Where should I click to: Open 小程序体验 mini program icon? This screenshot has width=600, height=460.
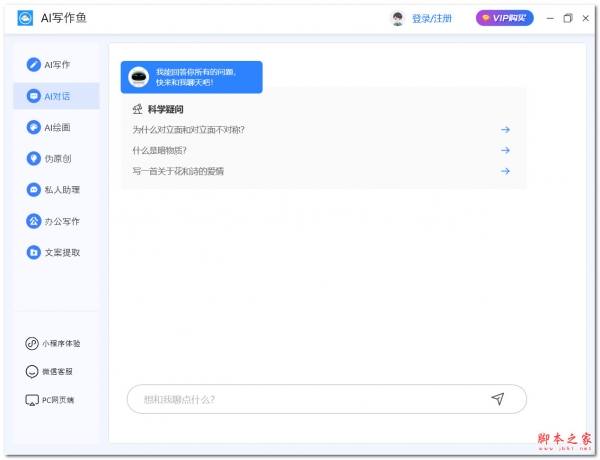32,343
